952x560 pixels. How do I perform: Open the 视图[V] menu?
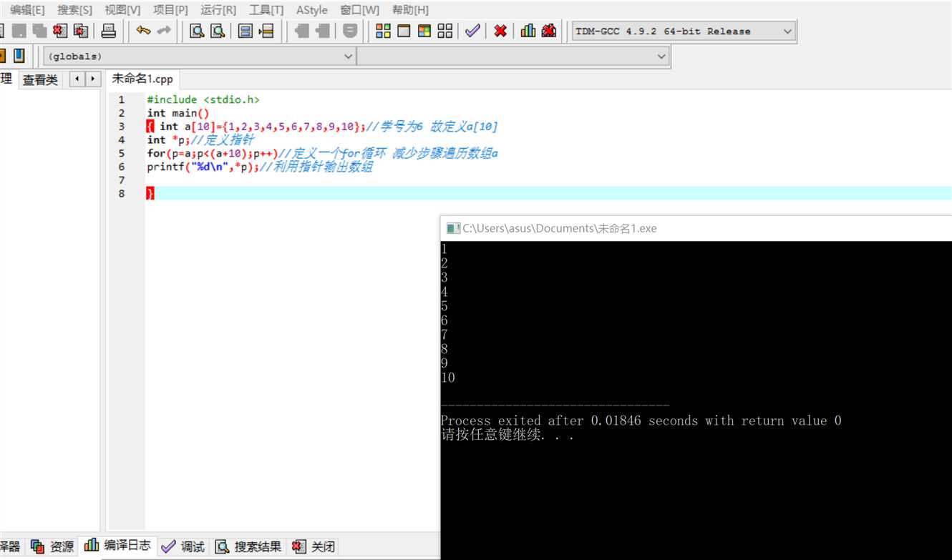[122, 9]
